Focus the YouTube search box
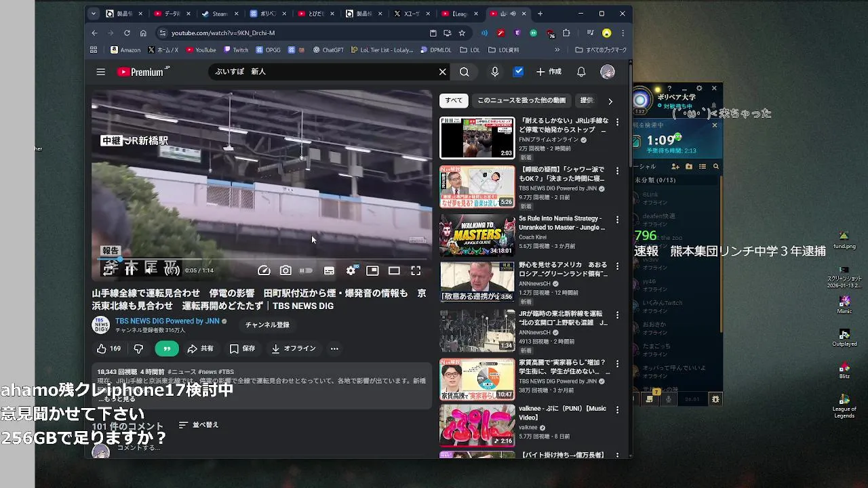Image resolution: width=868 pixels, height=488 pixels. pyautogui.click(x=323, y=72)
